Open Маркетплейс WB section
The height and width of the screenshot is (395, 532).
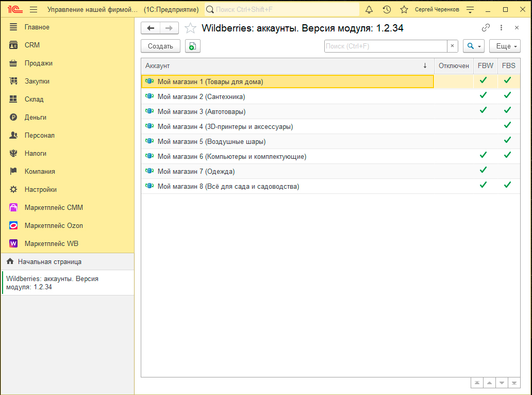click(51, 243)
